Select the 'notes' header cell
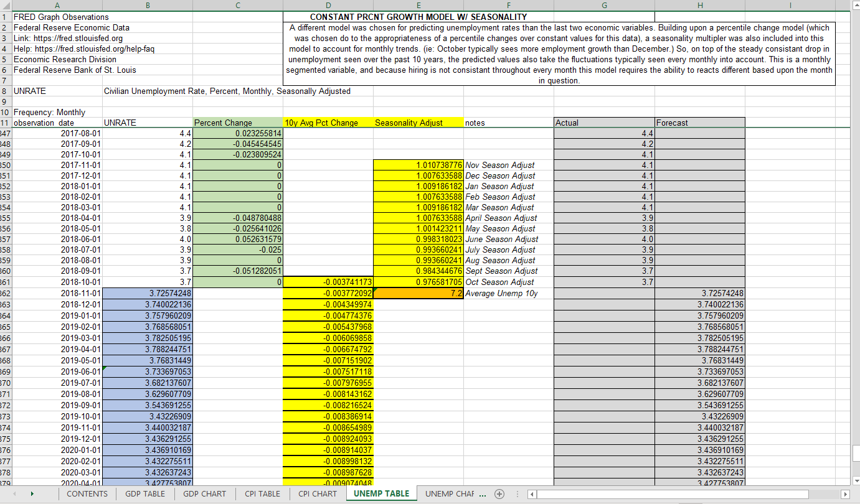 (x=509, y=123)
